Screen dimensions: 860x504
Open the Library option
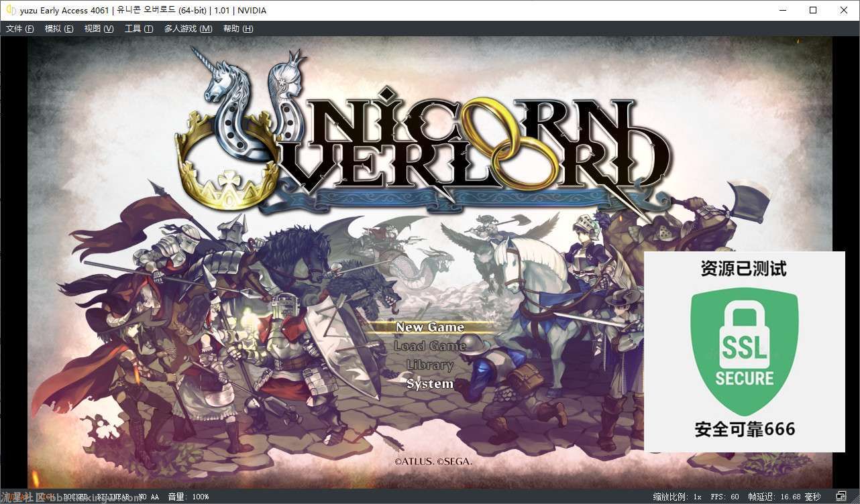430,365
